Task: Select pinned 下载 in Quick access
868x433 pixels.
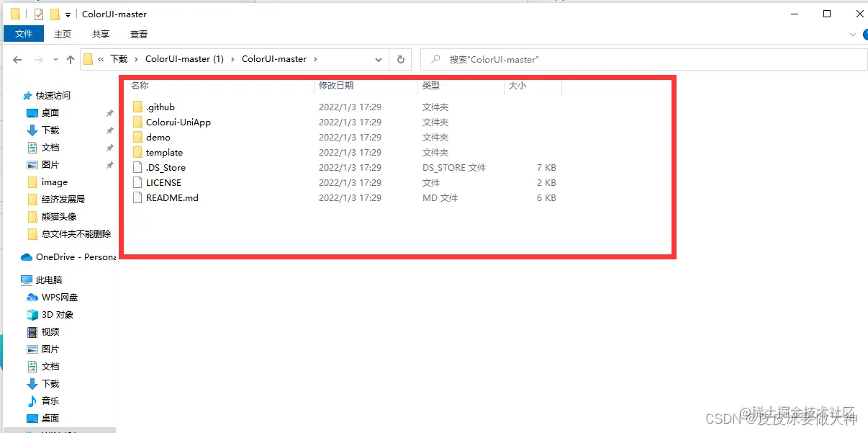Action: 50,130
